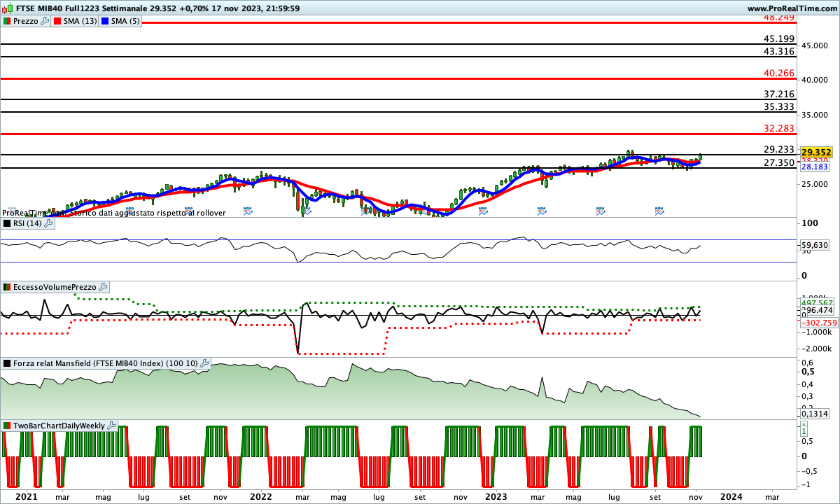Click the level label 43.316
Viewport: 840px width, 504px height.
(779, 52)
